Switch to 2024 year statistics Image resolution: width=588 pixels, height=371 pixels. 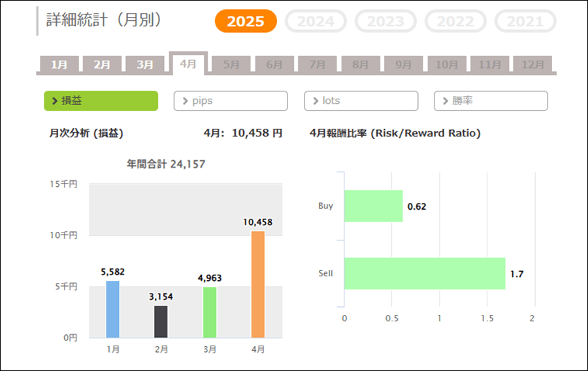[316, 22]
